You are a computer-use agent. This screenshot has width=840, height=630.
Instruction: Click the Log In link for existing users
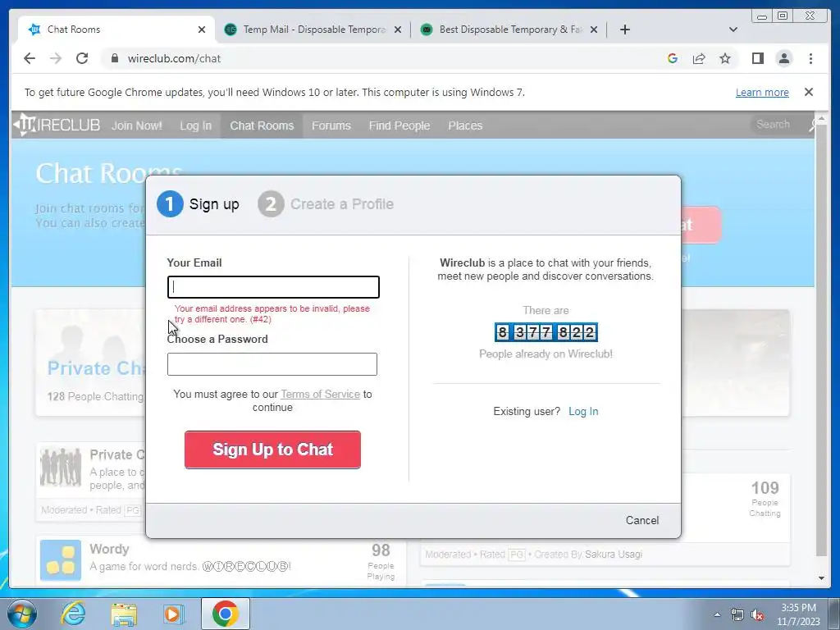583,412
